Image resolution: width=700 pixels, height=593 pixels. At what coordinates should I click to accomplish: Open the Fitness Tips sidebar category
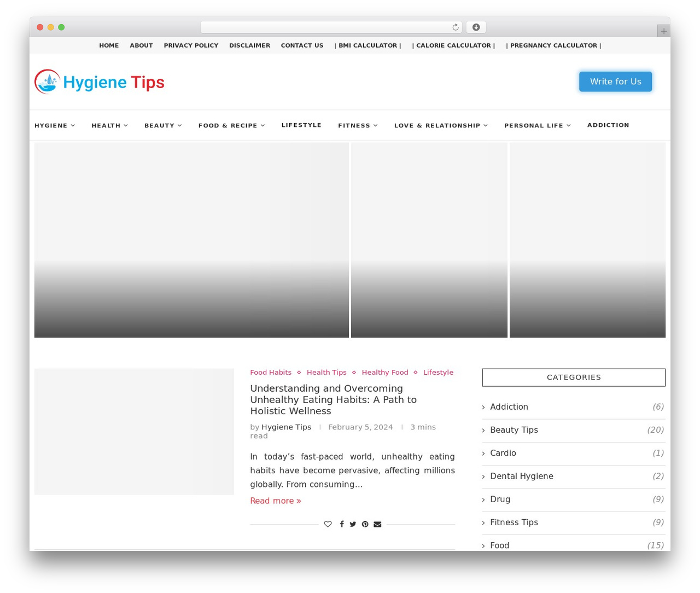[514, 522]
